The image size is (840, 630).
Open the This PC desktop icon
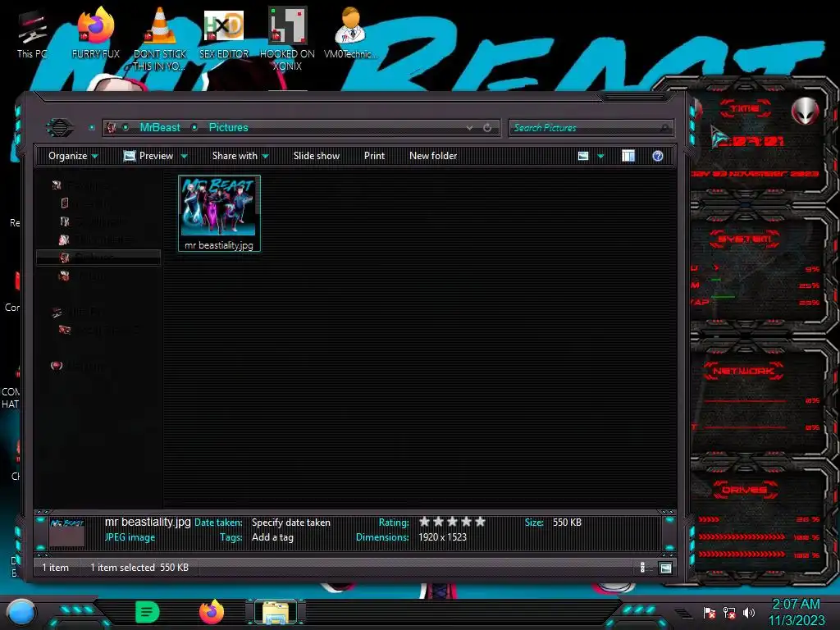tap(32, 33)
